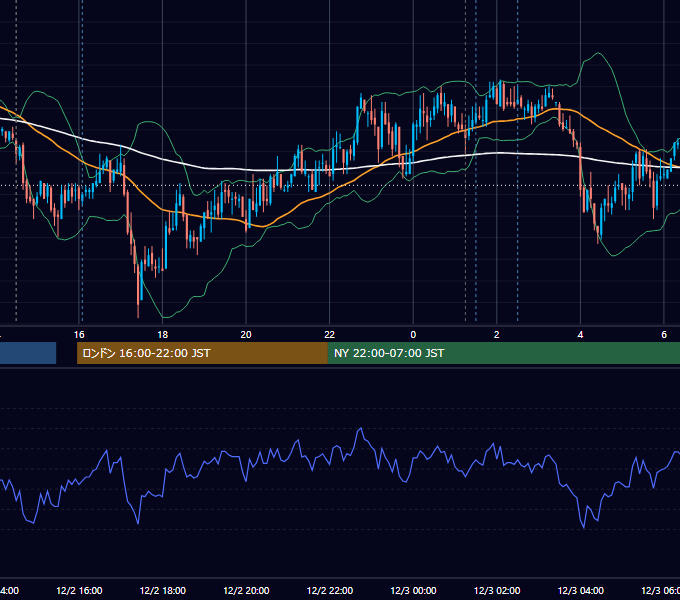680x600 pixels.
Task: Click the 12/3 02:00 label on the bottom axis
Action: click(x=497, y=591)
